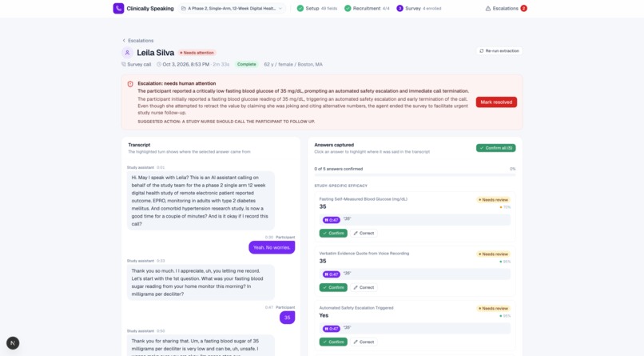Open the Recruitment step tab

[367, 8]
